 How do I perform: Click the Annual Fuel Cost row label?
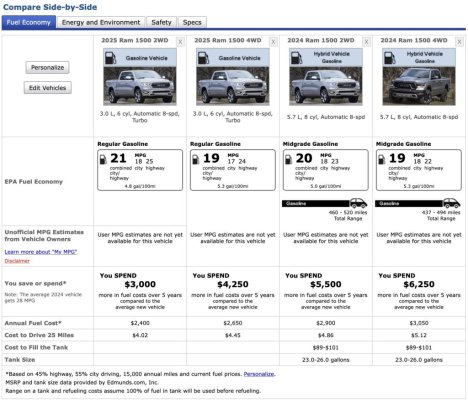pyautogui.click(x=33, y=323)
